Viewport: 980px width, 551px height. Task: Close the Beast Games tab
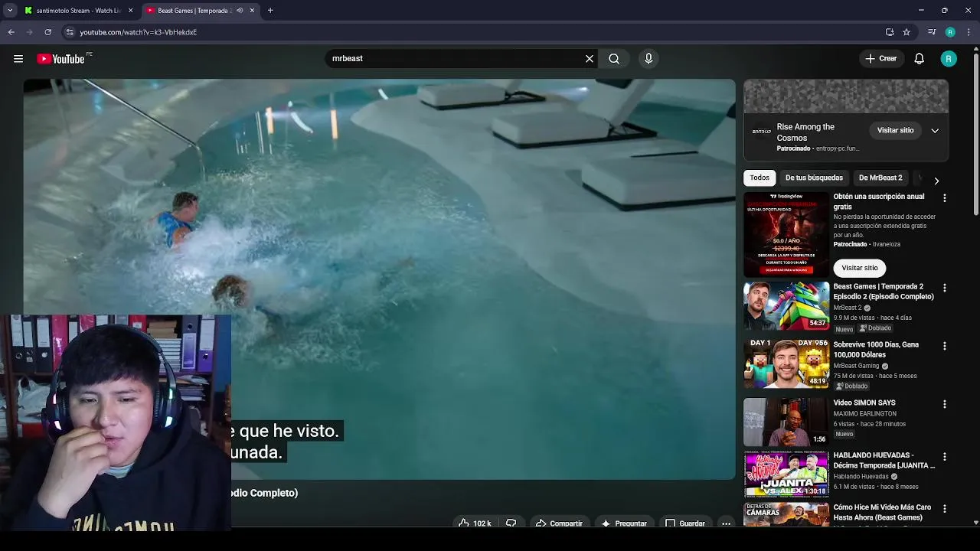[252, 11]
